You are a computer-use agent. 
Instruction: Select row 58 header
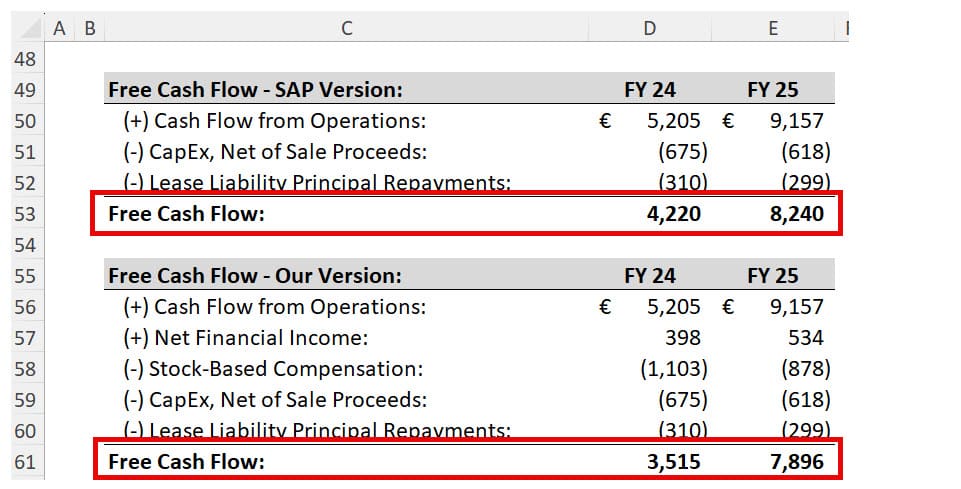click(28, 369)
